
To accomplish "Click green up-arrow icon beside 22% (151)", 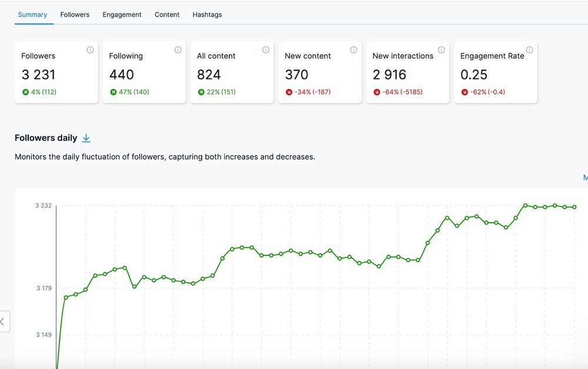I will [x=201, y=92].
